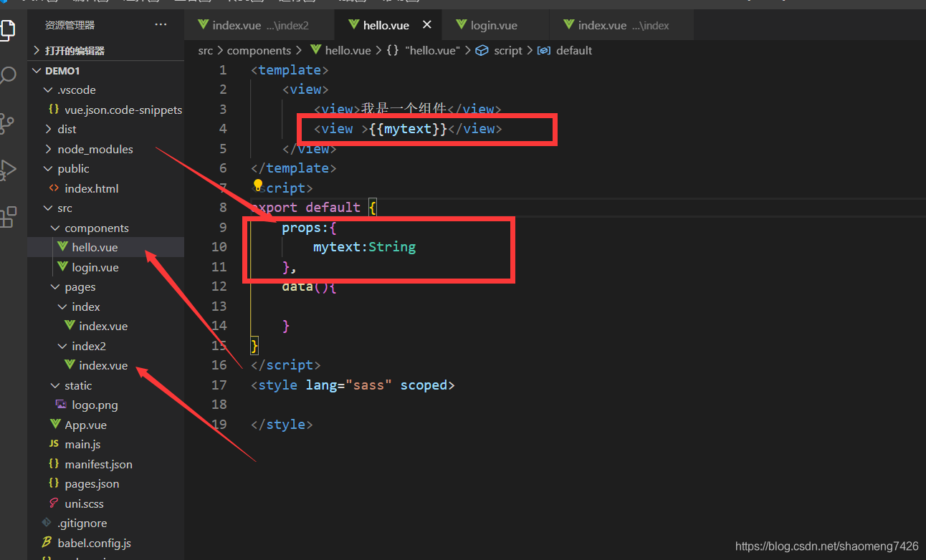The image size is (926, 560).
Task: Open the Explorer activity bar icon
Action: pyautogui.click(x=7, y=31)
